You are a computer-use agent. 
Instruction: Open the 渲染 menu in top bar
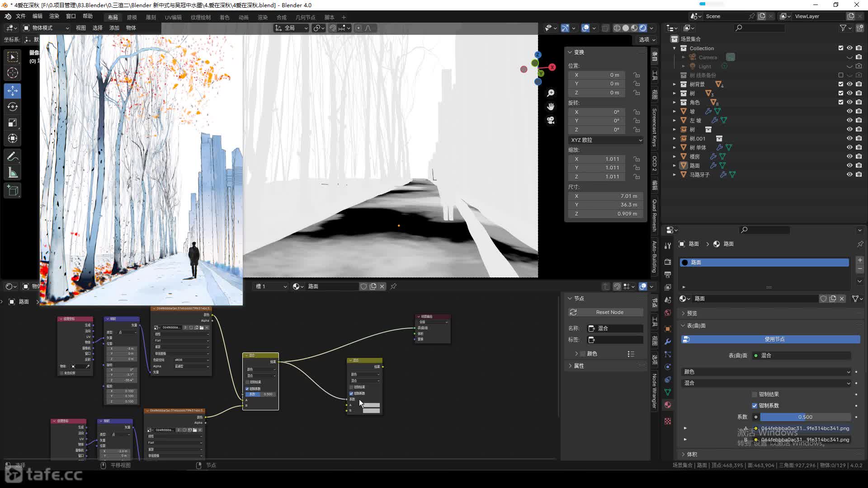click(x=54, y=16)
